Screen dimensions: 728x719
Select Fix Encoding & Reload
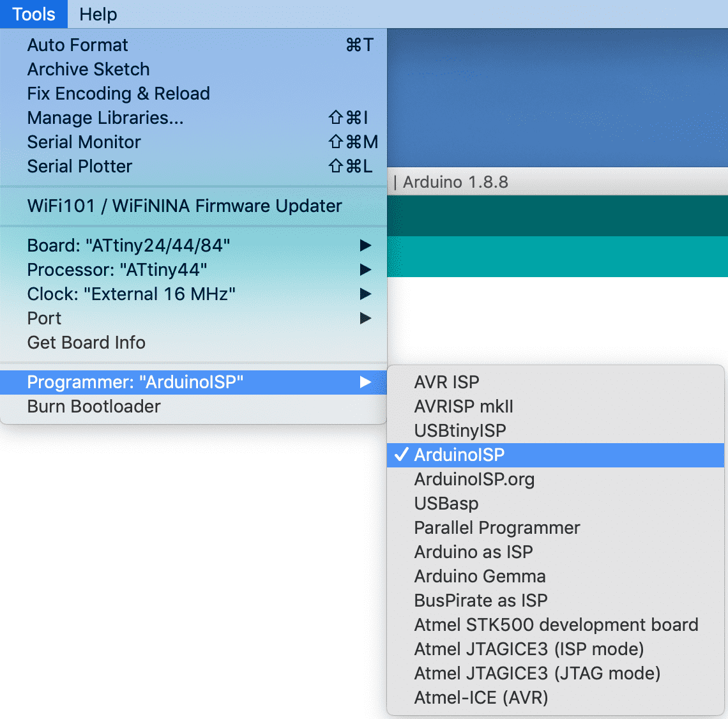tap(118, 93)
